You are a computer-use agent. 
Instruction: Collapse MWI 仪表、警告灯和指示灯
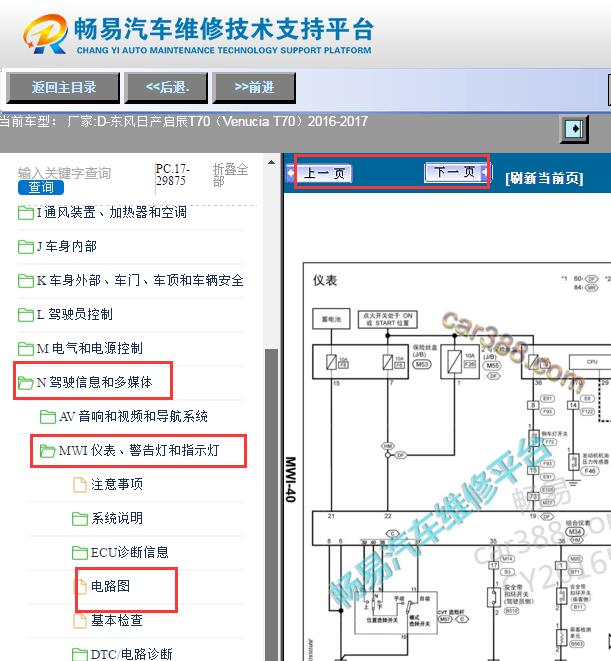[x=139, y=451]
